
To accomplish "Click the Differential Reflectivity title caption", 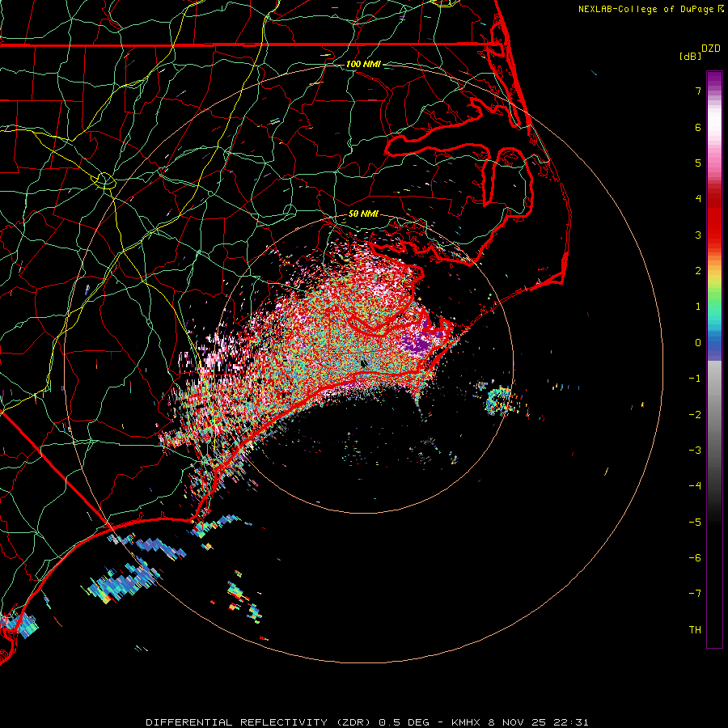I will click(x=367, y=722).
